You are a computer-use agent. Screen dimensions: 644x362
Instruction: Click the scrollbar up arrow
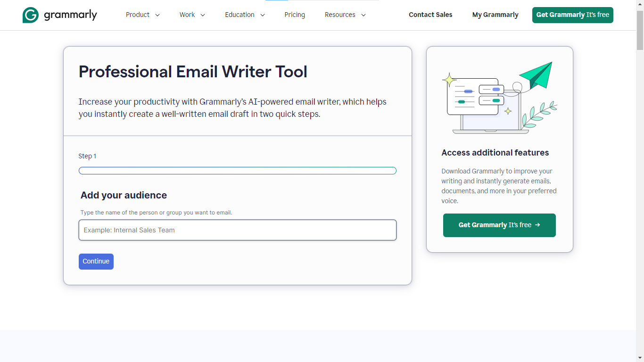[x=640, y=4]
